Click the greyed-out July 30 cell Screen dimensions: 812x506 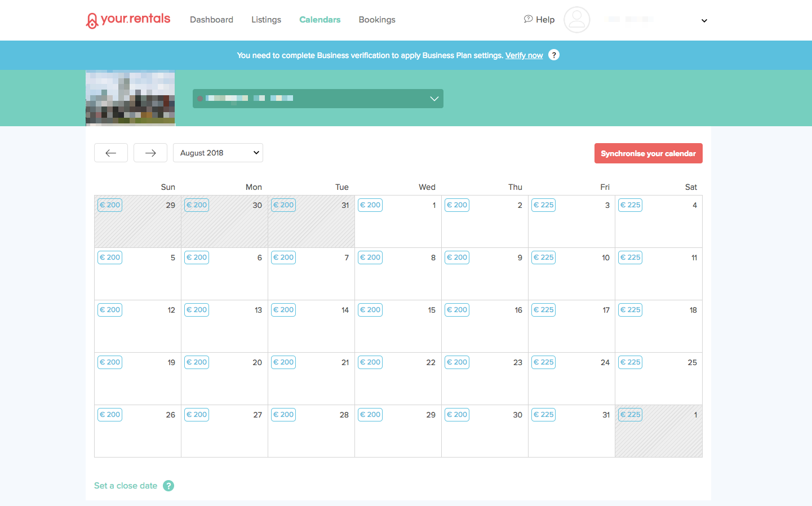(224, 221)
